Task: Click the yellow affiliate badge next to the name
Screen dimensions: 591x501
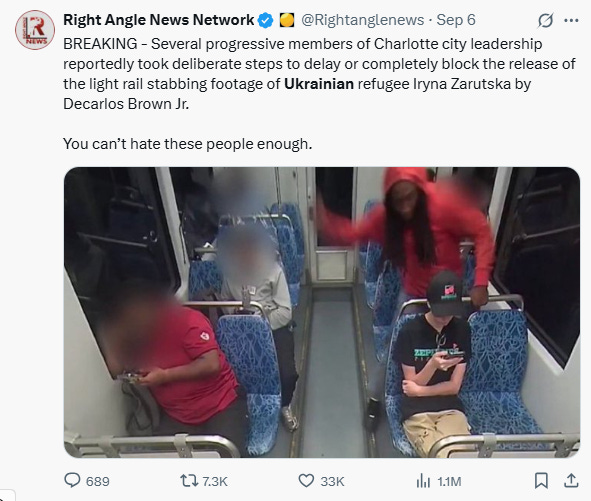Action: [287, 20]
